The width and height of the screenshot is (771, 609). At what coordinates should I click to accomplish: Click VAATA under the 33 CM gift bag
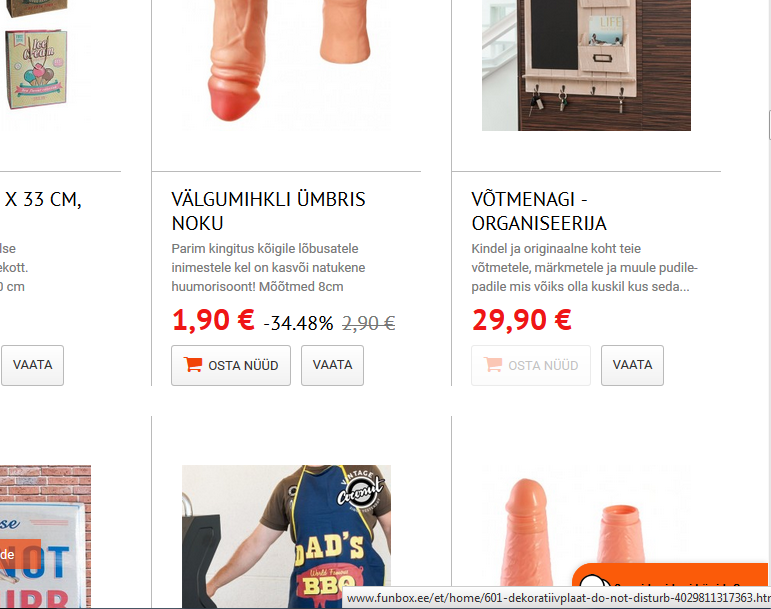pyautogui.click(x=32, y=365)
